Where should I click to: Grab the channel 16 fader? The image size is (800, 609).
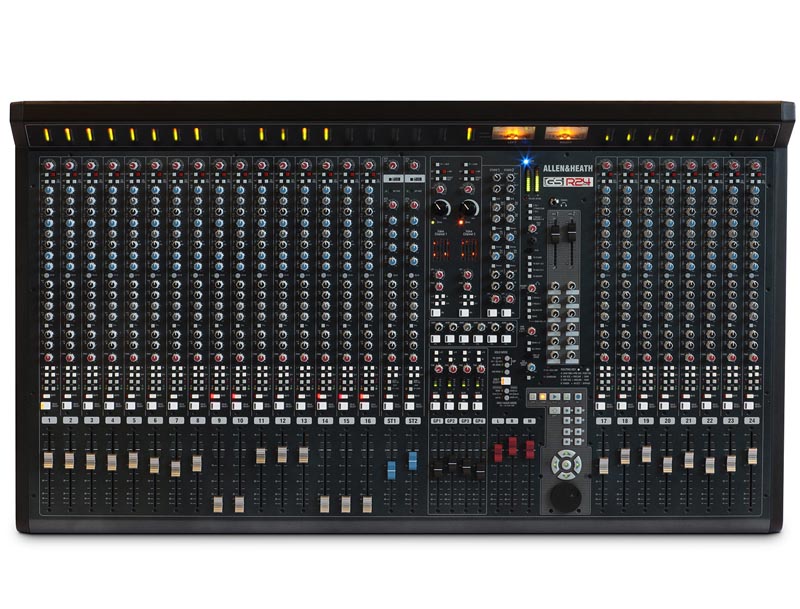coord(367,504)
